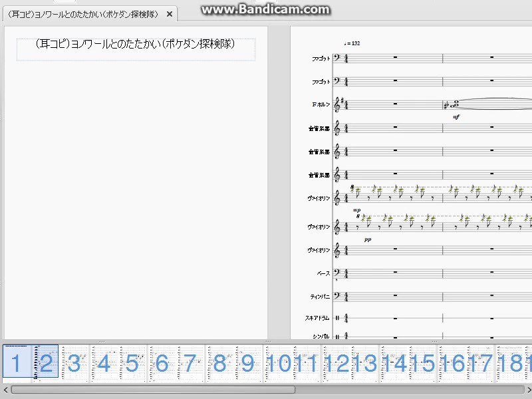The image size is (532, 399).
Task: Click the scrollbar left arrow button
Action: [x=5, y=390]
